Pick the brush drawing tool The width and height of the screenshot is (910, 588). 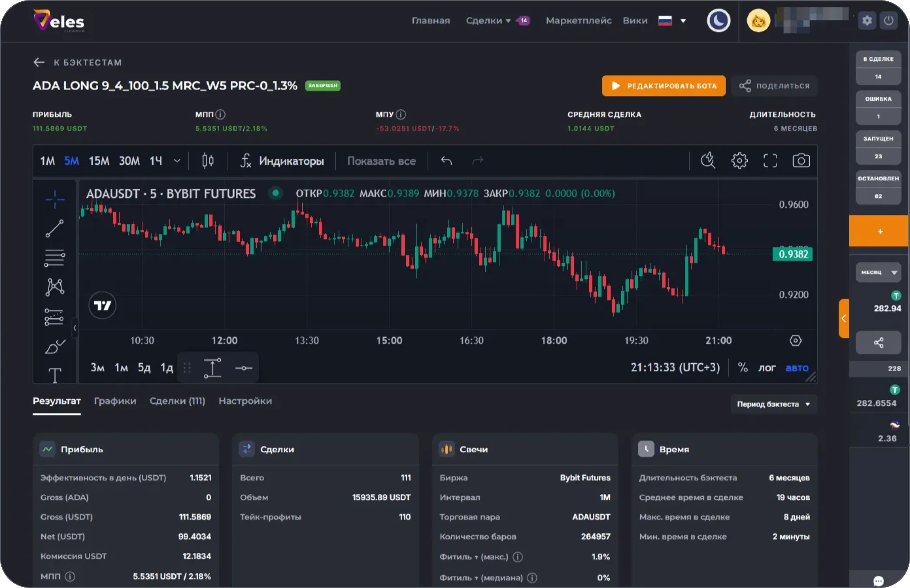coord(55,346)
